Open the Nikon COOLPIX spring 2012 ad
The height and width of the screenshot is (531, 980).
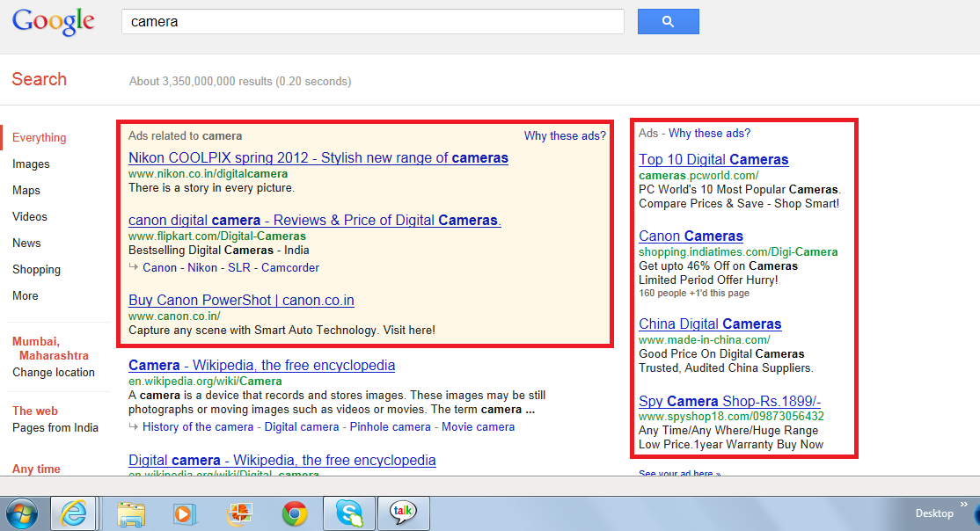(318, 158)
